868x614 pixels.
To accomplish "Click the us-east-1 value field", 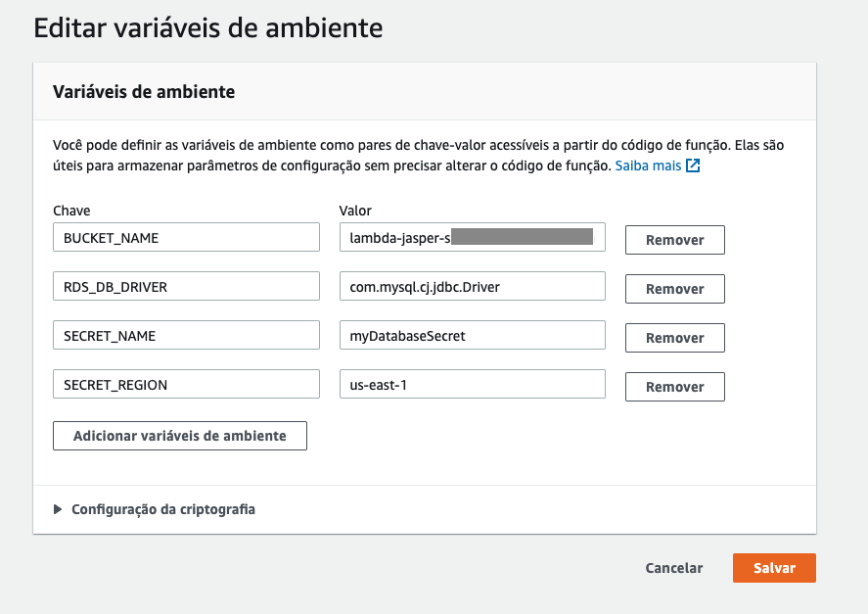I will pos(472,384).
